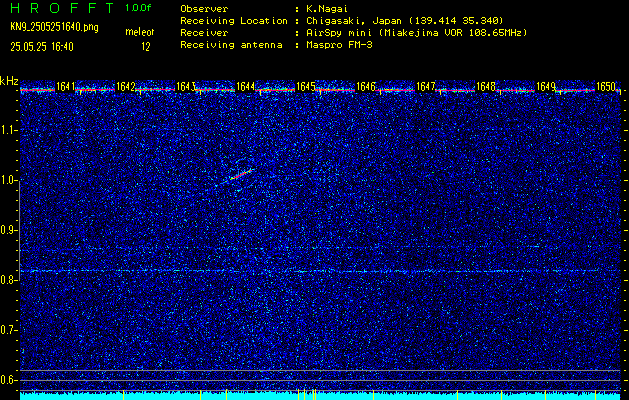Click the 0.8 frequency axis label
Viewport: 629px width, 400px height.
pyautogui.click(x=8, y=280)
